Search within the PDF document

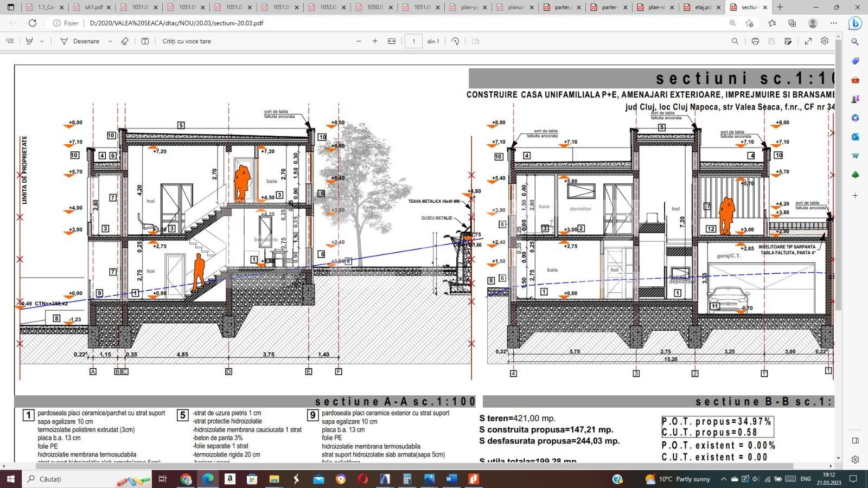[735, 41]
